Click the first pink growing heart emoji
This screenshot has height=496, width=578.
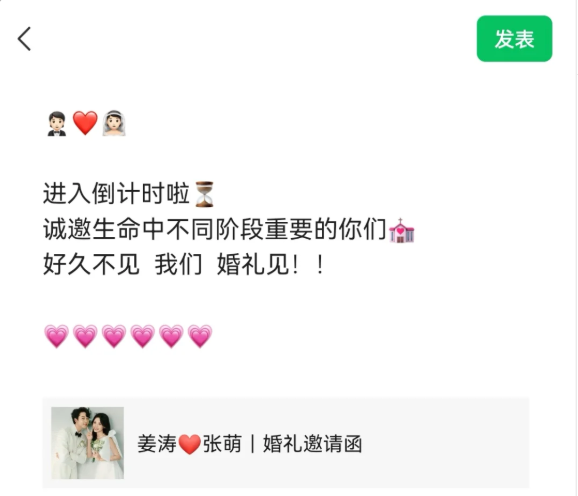pyautogui.click(x=56, y=336)
